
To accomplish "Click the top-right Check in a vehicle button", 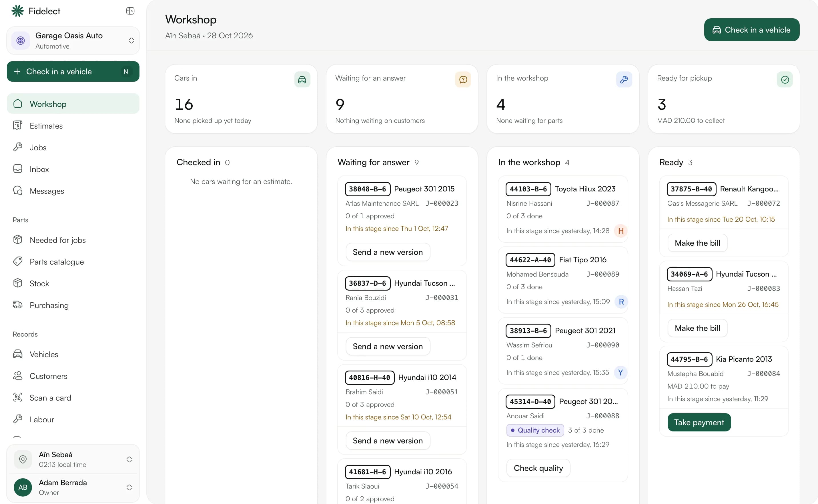I will pos(752,30).
